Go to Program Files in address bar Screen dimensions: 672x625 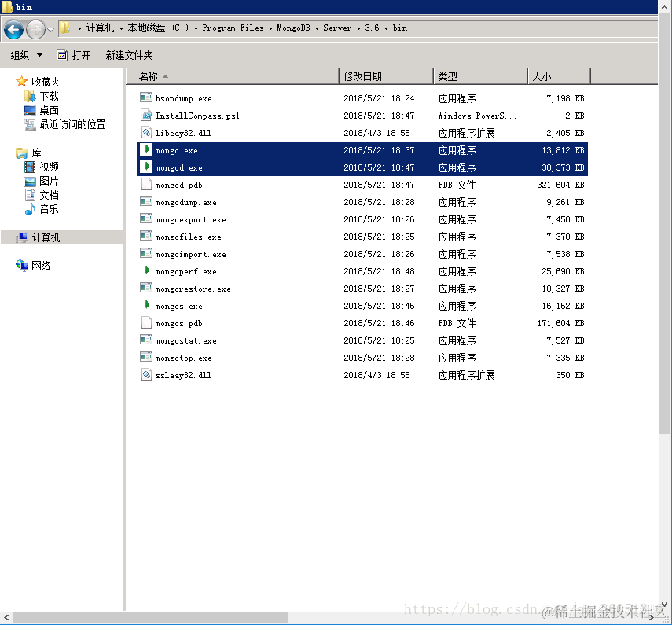click(x=233, y=28)
